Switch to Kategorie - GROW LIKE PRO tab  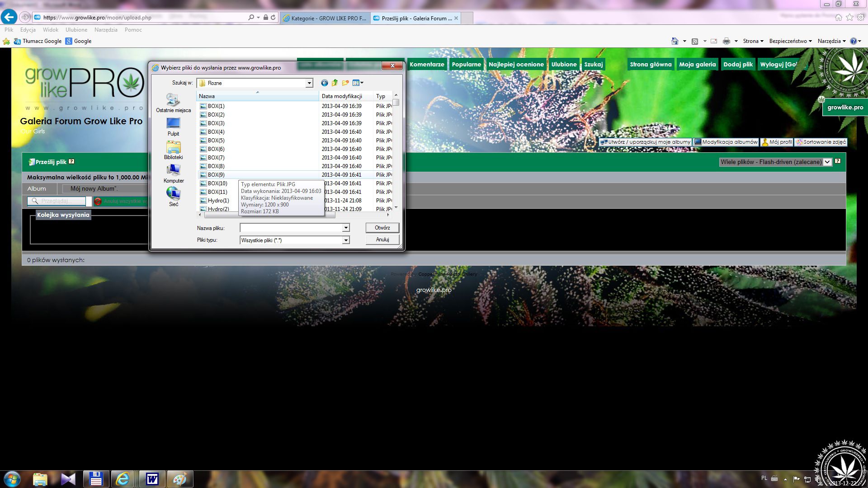coord(325,18)
